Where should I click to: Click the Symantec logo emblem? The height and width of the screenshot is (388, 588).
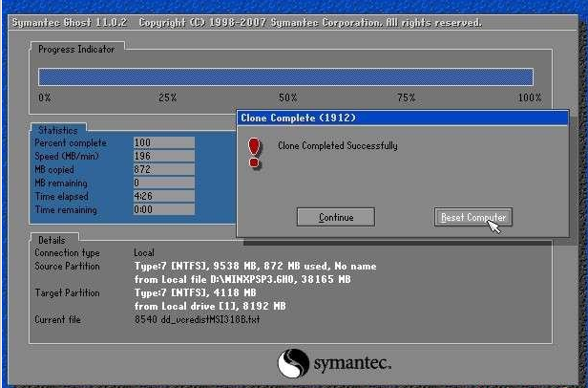pos(293,363)
